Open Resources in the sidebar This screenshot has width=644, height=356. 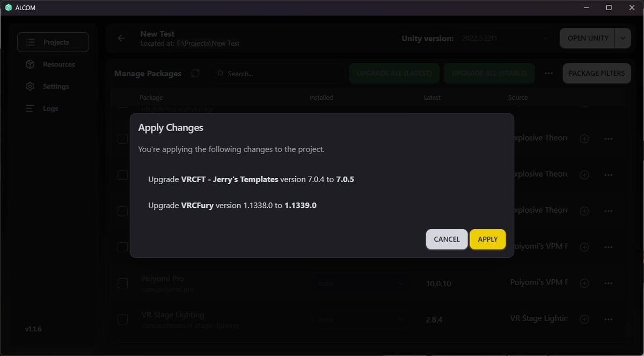53,64
